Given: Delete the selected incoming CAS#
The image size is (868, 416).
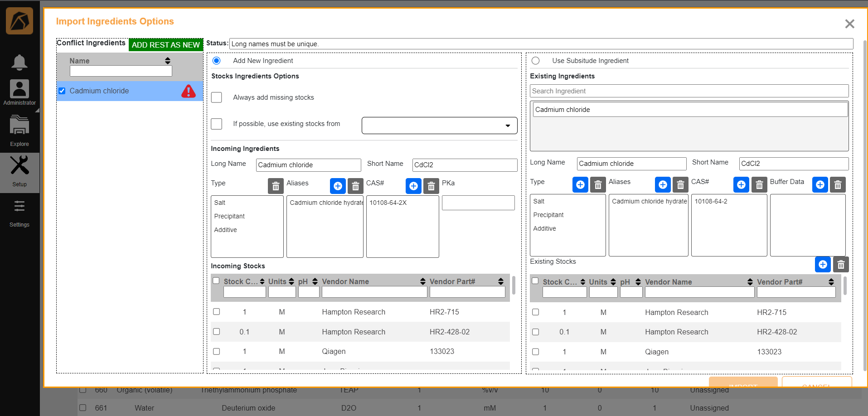Looking at the screenshot, I should (x=431, y=186).
